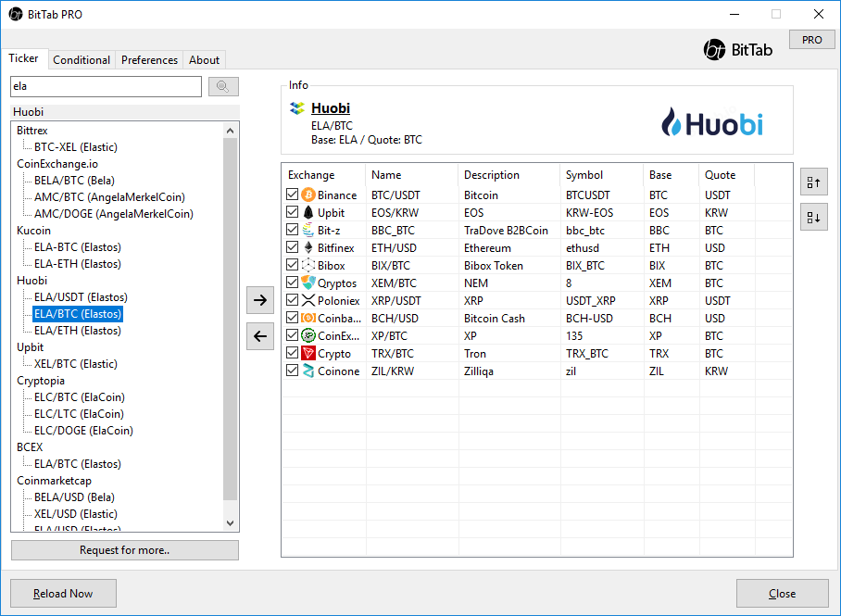Click the search magnifier button
The image size is (841, 616).
point(223,86)
